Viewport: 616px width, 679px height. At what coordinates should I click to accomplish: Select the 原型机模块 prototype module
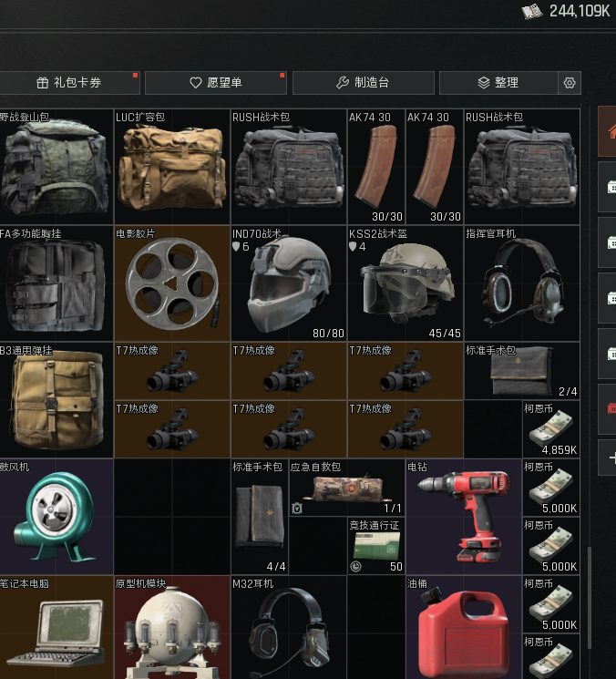point(171,629)
